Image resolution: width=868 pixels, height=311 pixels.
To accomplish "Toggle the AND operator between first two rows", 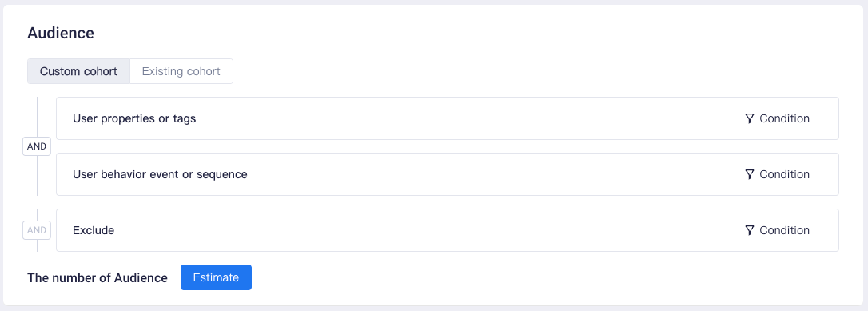I will 37,146.
